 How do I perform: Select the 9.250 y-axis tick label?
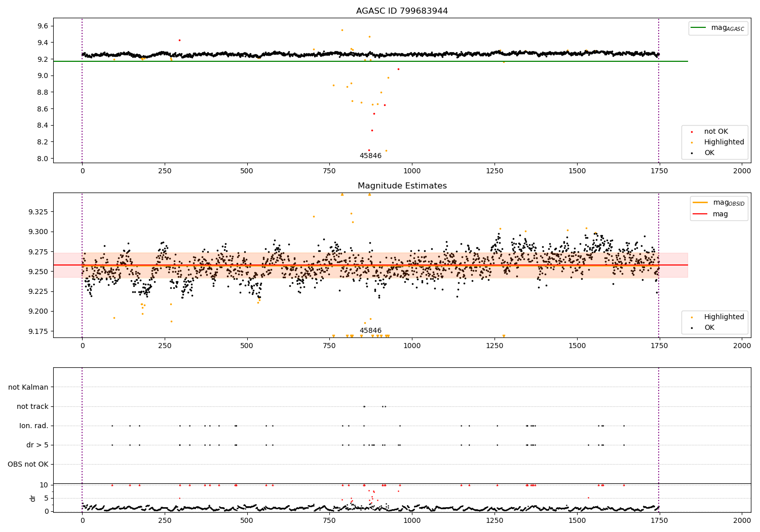click(39, 272)
